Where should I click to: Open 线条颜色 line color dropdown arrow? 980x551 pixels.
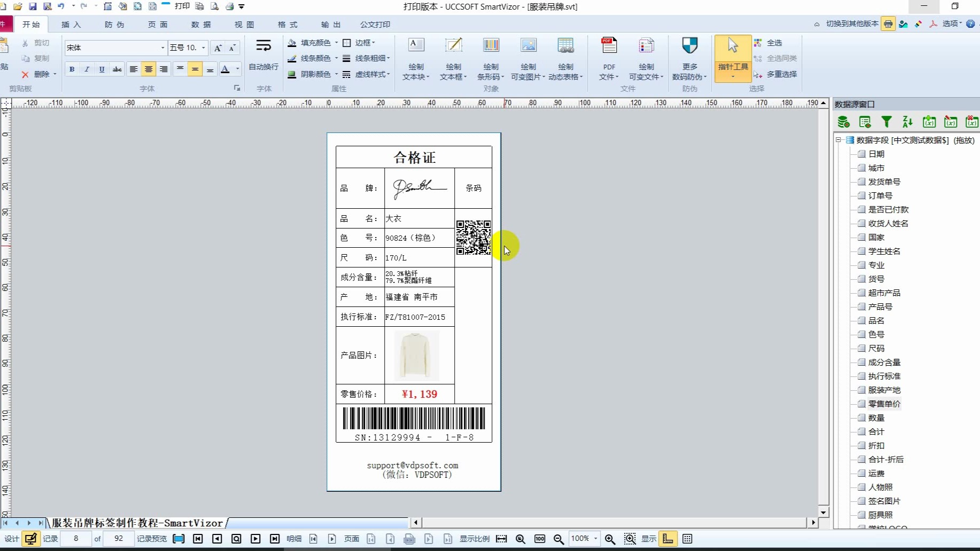(337, 58)
